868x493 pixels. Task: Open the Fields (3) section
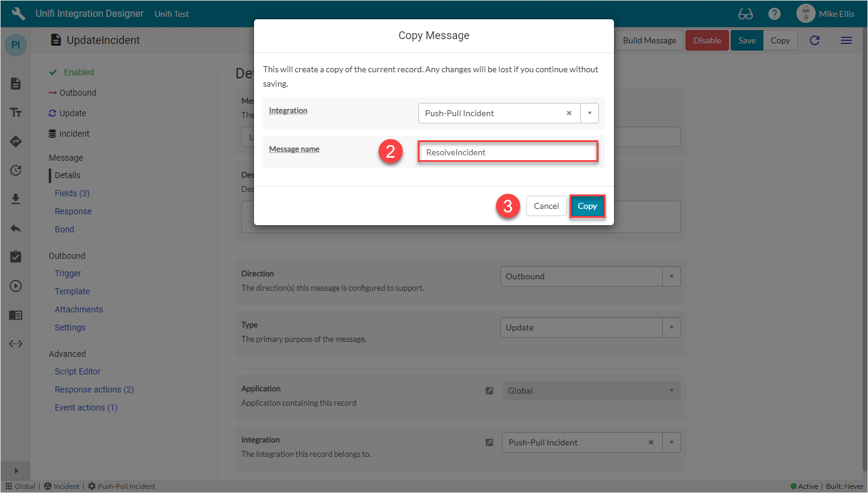[x=72, y=193]
